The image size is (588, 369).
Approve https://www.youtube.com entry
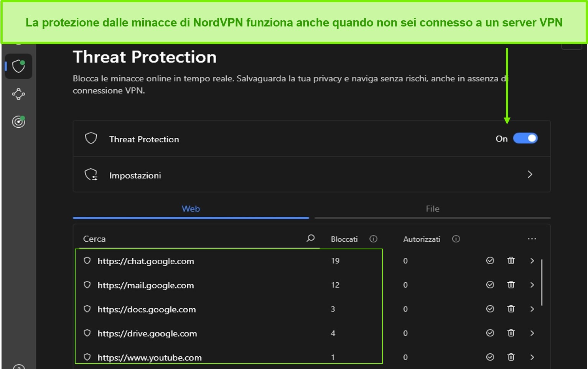[x=490, y=357]
